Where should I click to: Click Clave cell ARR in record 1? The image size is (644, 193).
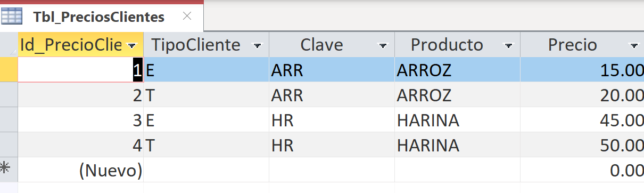(x=332, y=70)
